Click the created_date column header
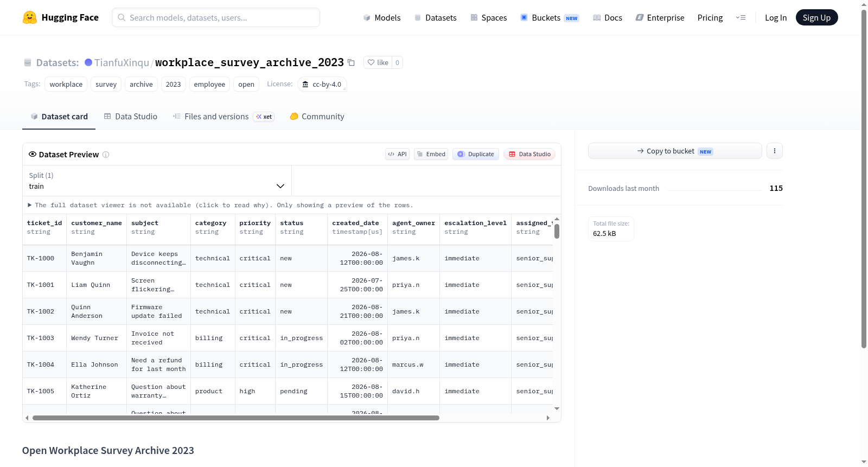The height and width of the screenshot is (467, 868). click(x=358, y=227)
